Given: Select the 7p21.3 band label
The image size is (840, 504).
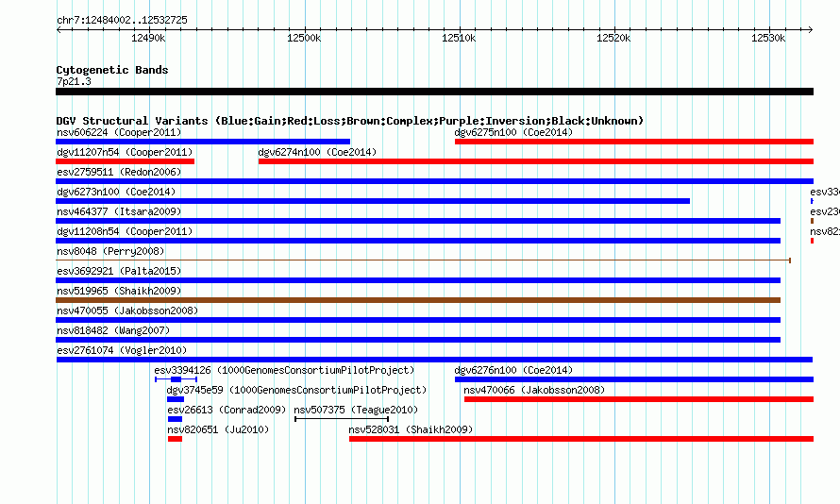Looking at the screenshot, I should coord(74,81).
